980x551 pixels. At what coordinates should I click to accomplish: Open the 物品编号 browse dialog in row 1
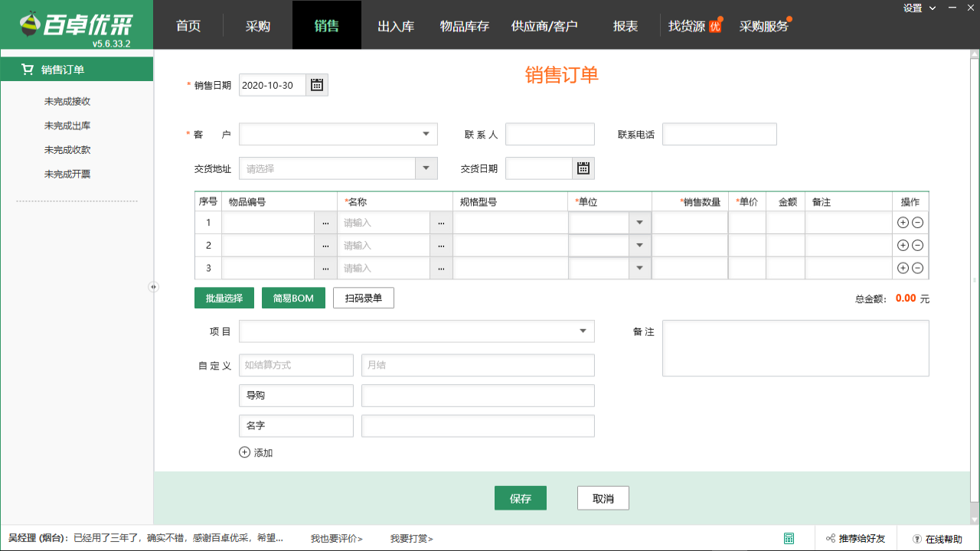325,222
